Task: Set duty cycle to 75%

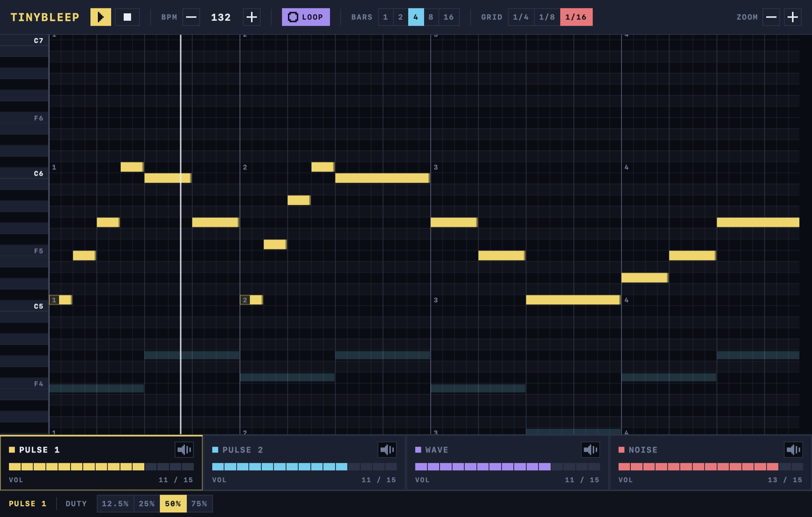Action: (199, 504)
